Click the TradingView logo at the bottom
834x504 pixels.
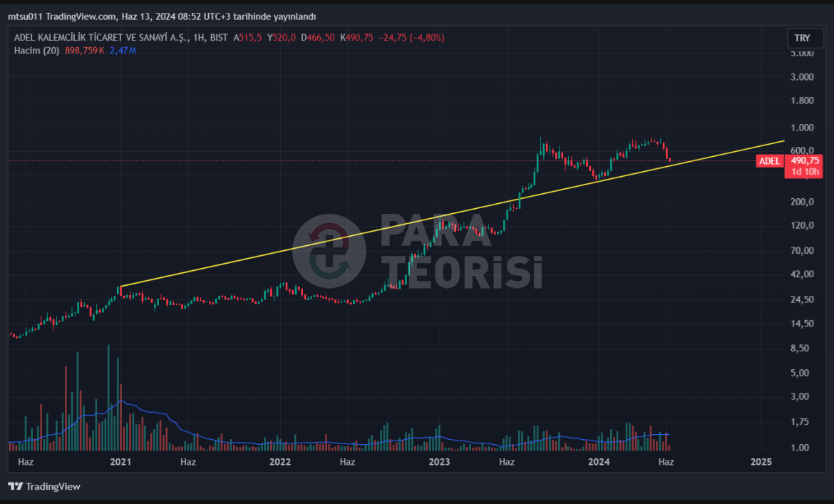pos(44,486)
